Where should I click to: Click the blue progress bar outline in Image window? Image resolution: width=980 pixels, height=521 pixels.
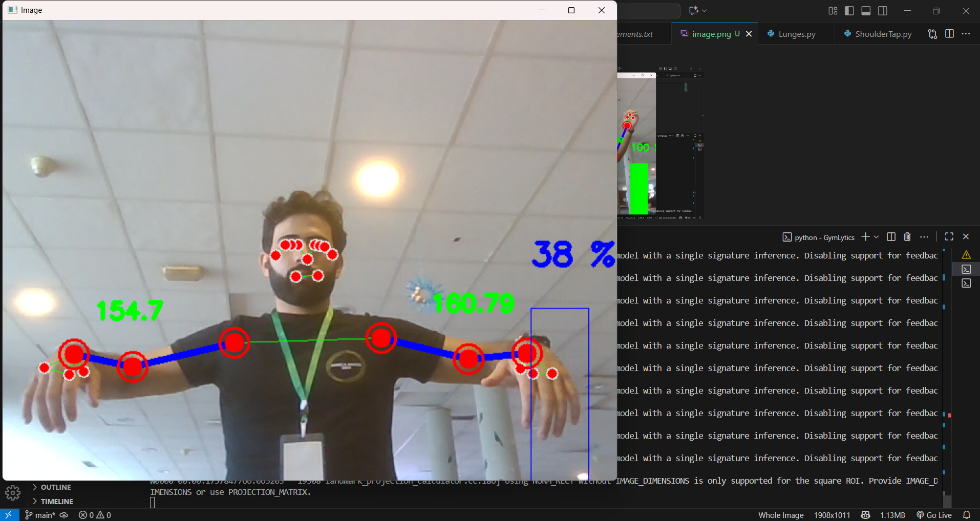(x=560, y=394)
